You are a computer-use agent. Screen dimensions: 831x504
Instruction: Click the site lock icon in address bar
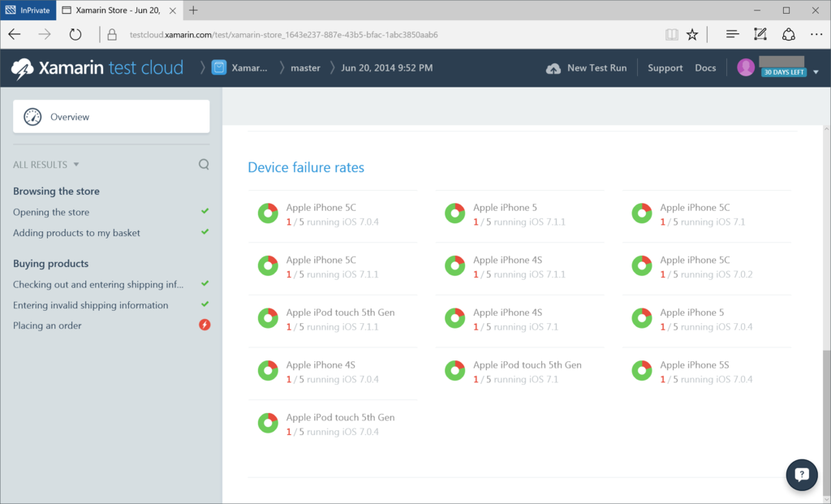pyautogui.click(x=112, y=35)
